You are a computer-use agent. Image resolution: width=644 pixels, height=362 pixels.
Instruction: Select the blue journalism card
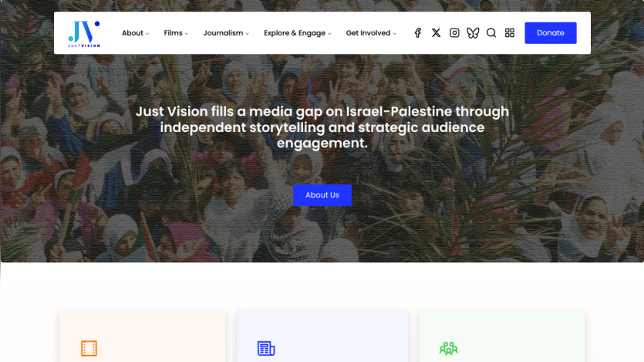tap(322, 336)
